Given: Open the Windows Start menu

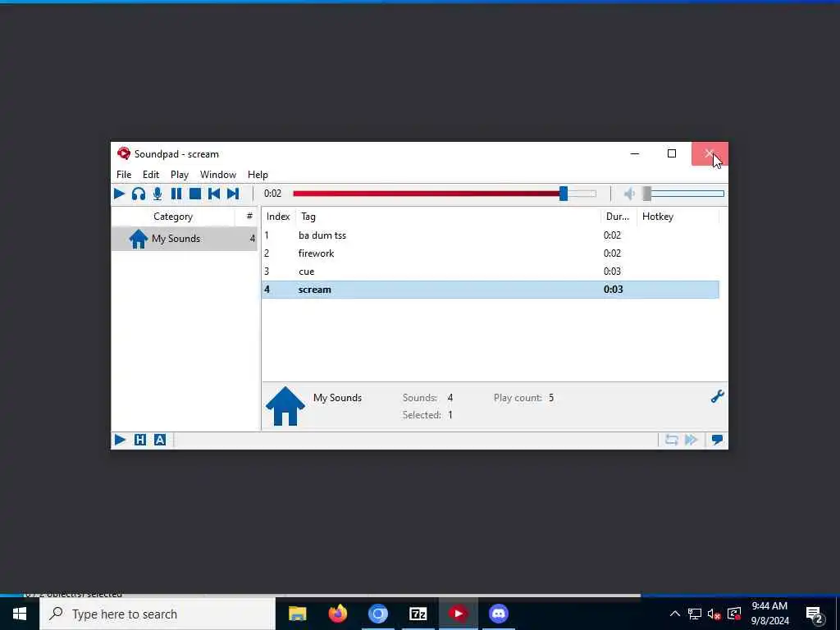Looking at the screenshot, I should tap(20, 614).
